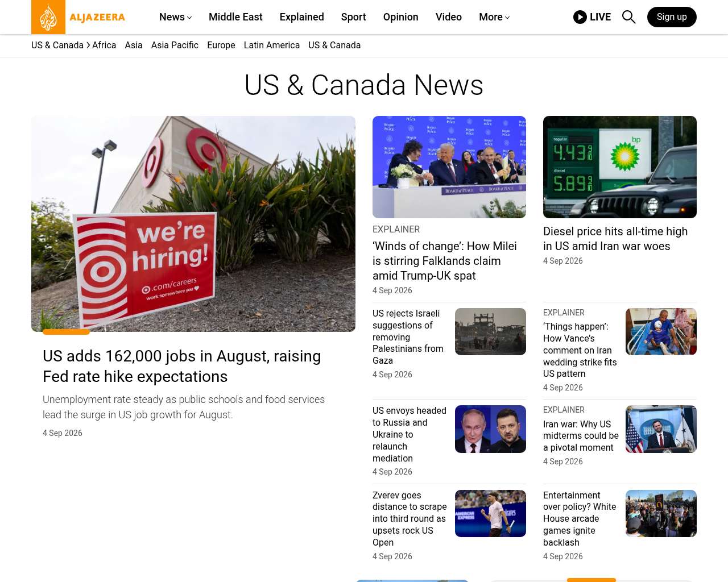Open the Board of Peace panel photo
The height and width of the screenshot is (582, 728).
[x=449, y=167]
